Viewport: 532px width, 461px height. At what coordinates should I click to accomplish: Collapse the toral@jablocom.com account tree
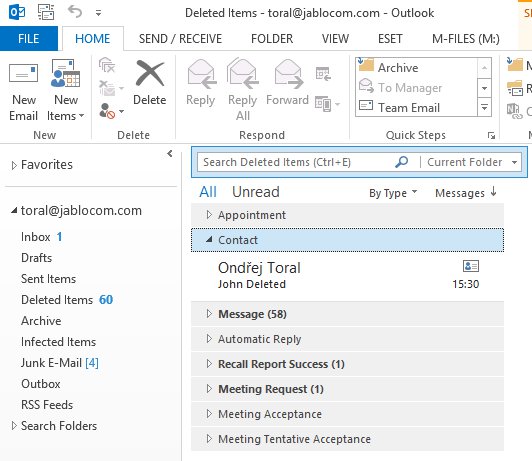coord(14,210)
